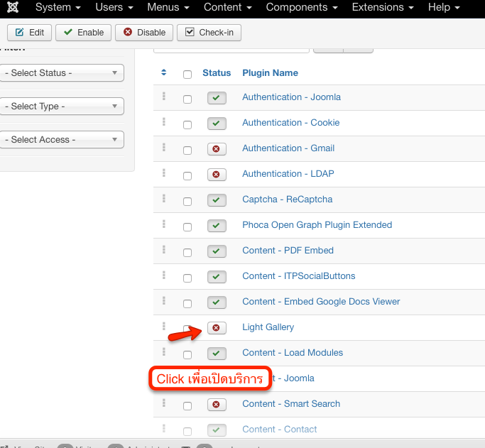Click drag handle of Authentication - Gmail row
This screenshot has height=448, width=485.
point(164,148)
